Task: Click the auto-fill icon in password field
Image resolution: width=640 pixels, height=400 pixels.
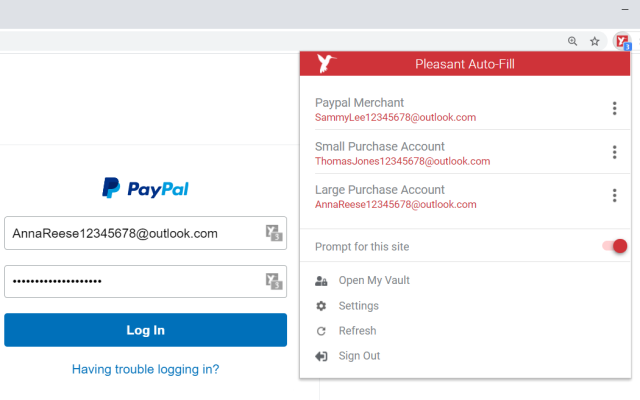Action: [273, 281]
